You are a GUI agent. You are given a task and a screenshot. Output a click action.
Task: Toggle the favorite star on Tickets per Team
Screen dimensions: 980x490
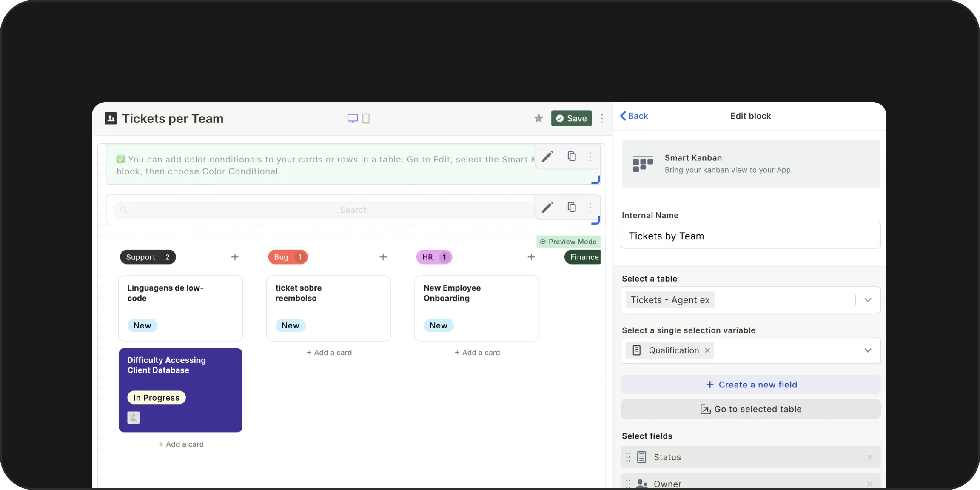[538, 118]
